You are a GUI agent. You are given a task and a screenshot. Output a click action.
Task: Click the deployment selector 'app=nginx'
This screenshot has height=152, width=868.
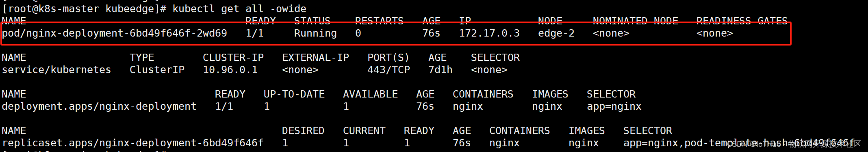614,106
